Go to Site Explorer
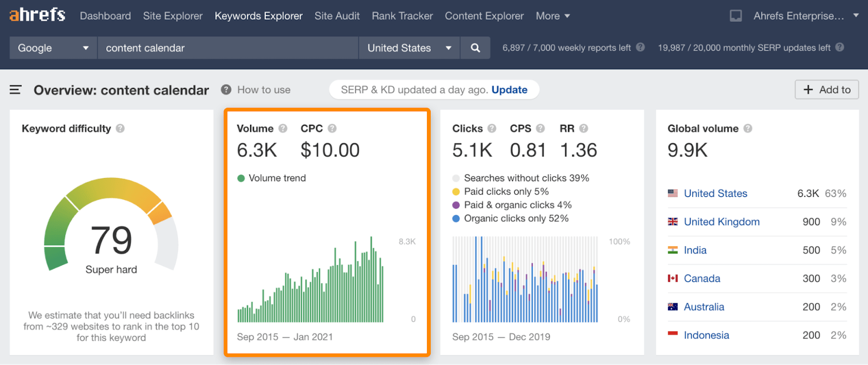868x365 pixels. pyautogui.click(x=173, y=16)
